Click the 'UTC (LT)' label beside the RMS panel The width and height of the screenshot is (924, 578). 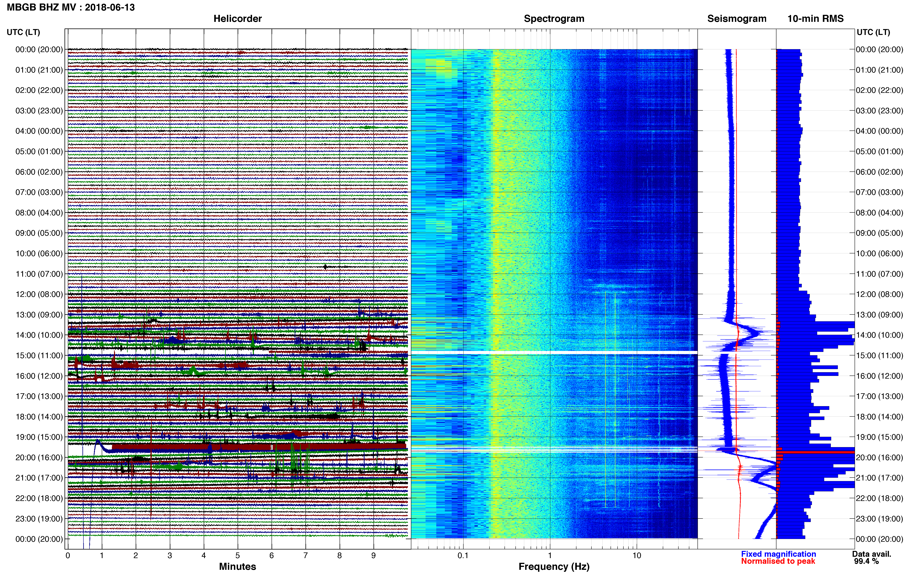point(873,32)
